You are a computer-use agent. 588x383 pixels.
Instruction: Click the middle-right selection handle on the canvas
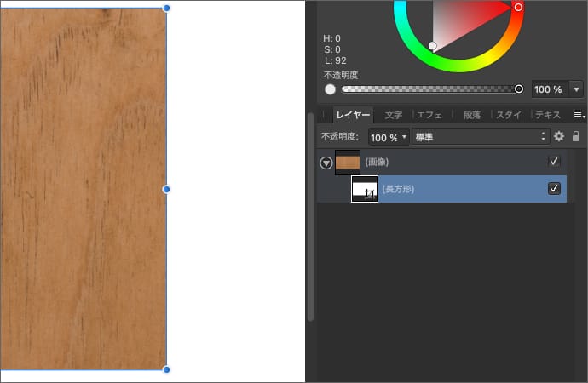(x=166, y=189)
